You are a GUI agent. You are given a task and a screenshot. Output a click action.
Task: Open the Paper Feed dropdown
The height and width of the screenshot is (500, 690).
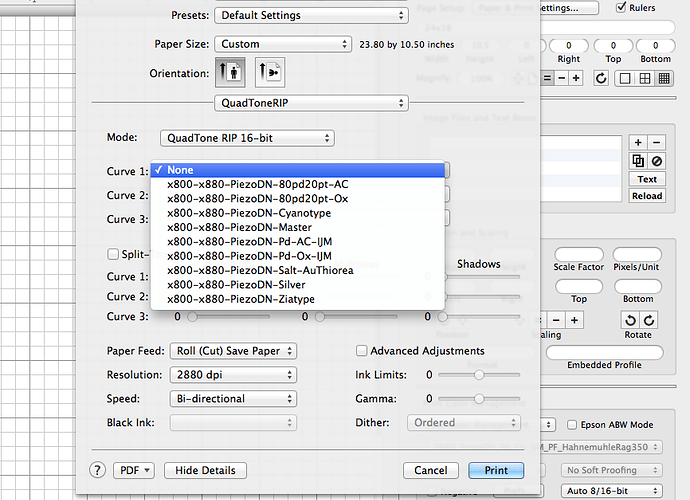[232, 351]
